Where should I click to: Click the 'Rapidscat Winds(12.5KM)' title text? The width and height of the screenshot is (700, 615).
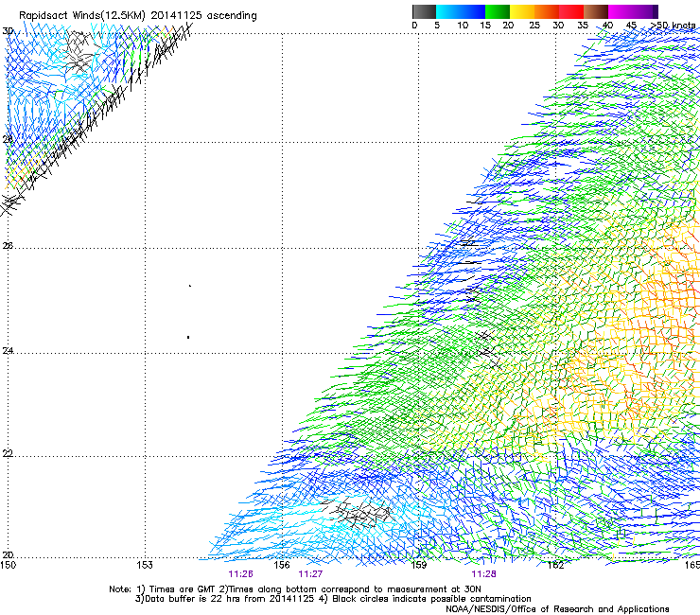81,16
